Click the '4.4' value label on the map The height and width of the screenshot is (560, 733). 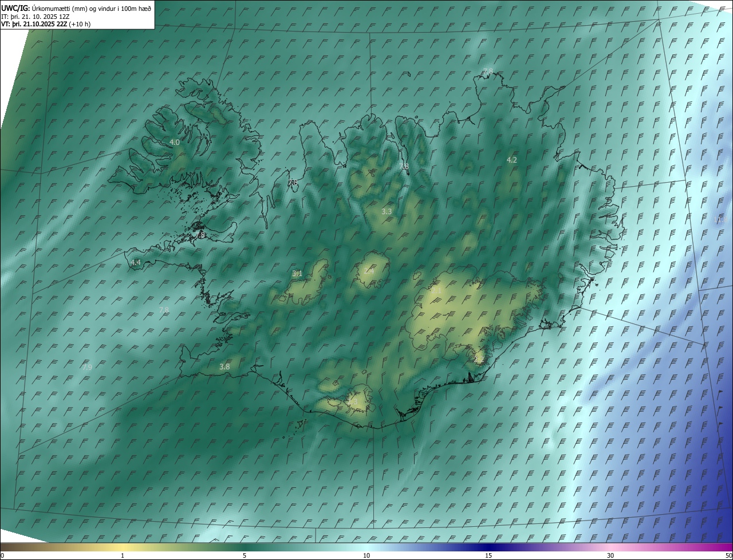point(136,263)
